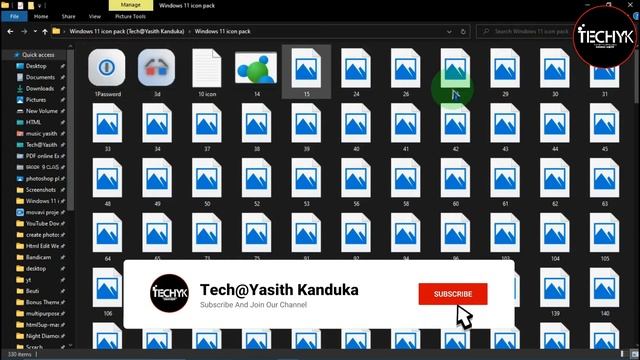The height and width of the screenshot is (360, 640).
Task: Open the Home ribbon tab
Action: click(41, 16)
